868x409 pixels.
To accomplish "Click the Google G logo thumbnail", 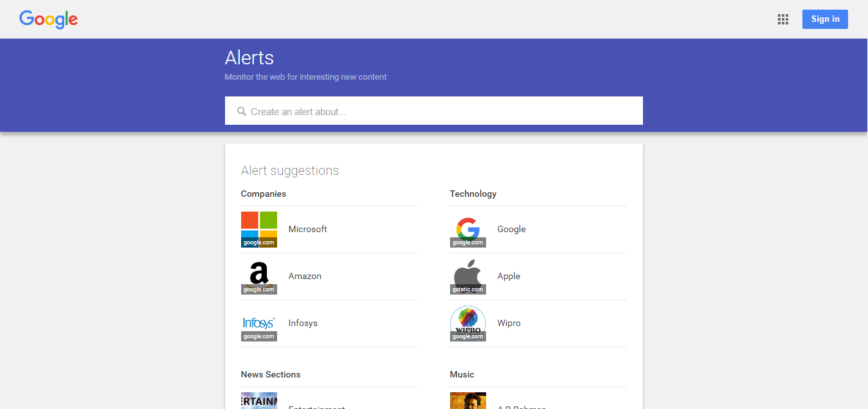I will click(x=468, y=230).
